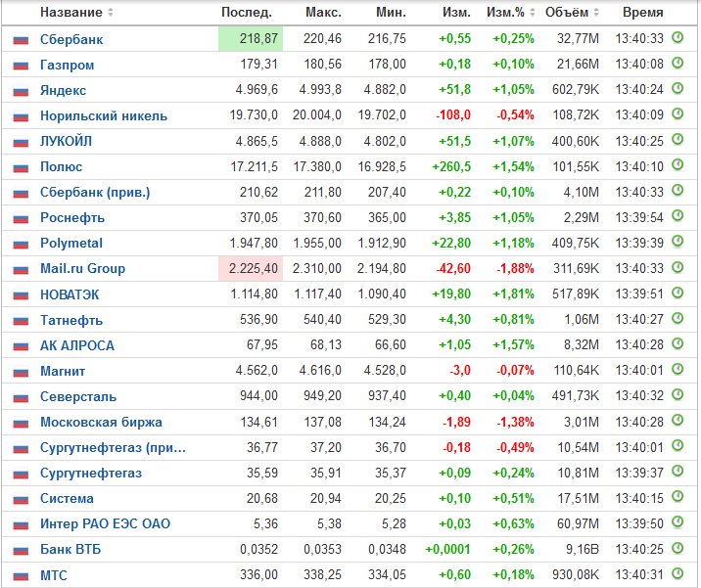Click the clock icon in Polymetal row
The image size is (701, 588).
[678, 242]
